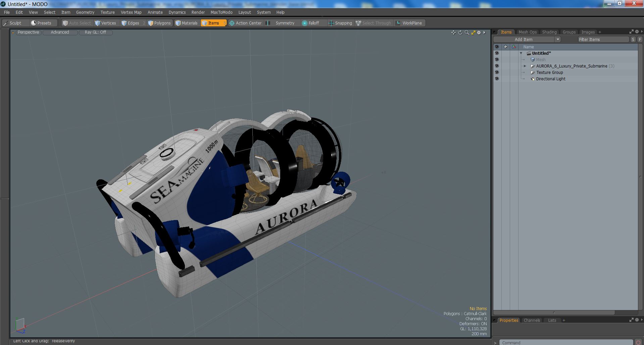Open the System menu
The image size is (644, 345).
(x=264, y=12)
